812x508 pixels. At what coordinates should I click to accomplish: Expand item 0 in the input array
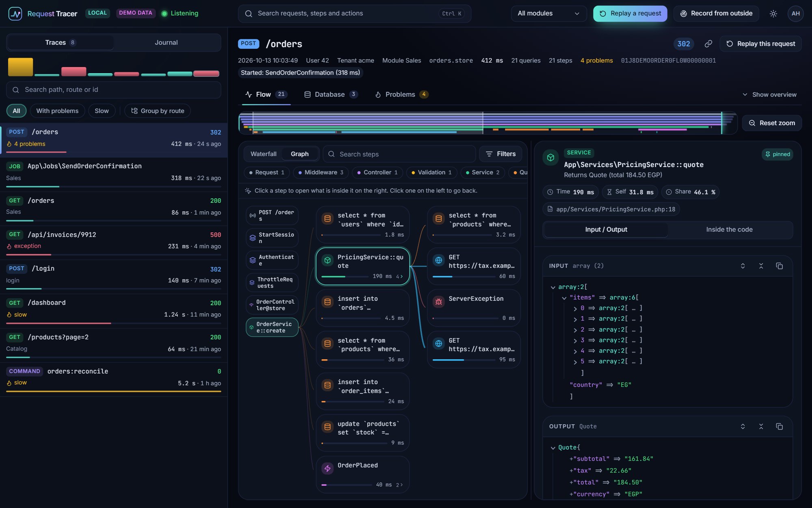575,308
